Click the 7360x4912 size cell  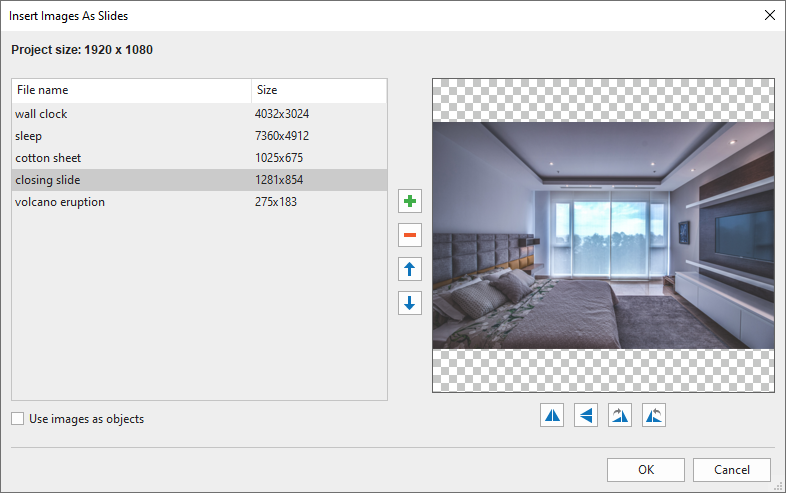click(x=282, y=136)
